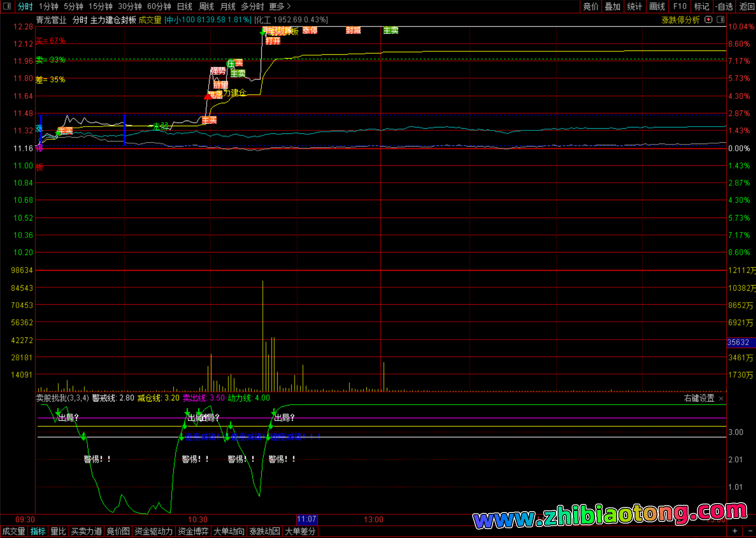Toggle 自选 watchlist for this stock
Screen dimensions: 756x538
click(x=724, y=6)
